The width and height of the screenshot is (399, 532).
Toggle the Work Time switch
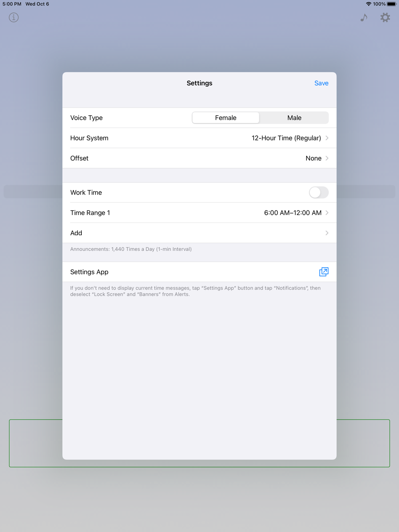319,193
